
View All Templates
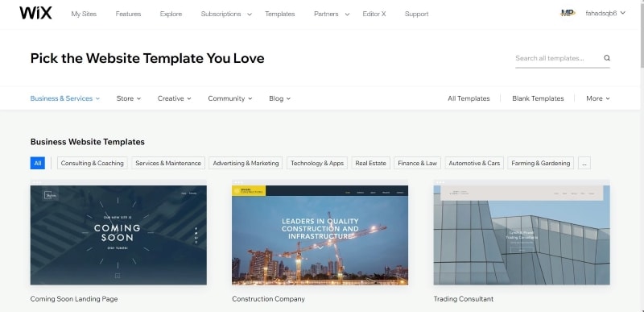click(469, 98)
